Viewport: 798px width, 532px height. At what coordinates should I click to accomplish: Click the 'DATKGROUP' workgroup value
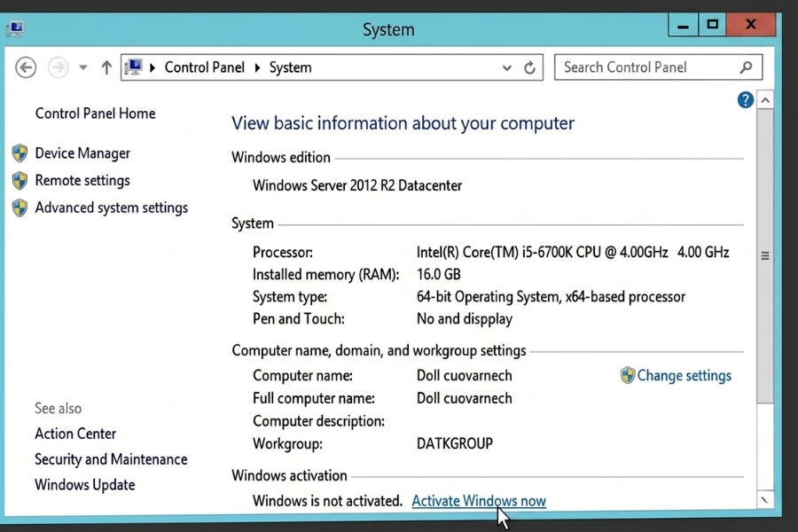[x=455, y=443]
